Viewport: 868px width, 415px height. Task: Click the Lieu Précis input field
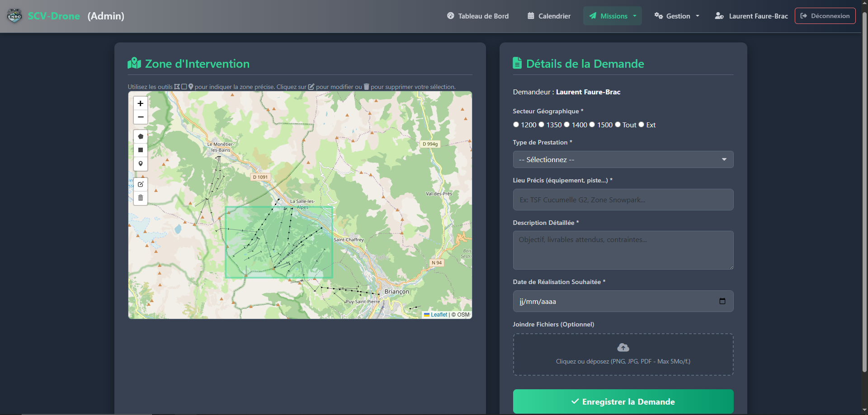click(x=623, y=200)
